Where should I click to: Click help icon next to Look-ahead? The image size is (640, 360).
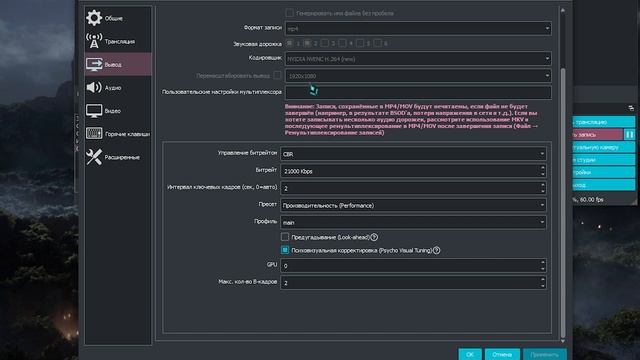click(374, 237)
